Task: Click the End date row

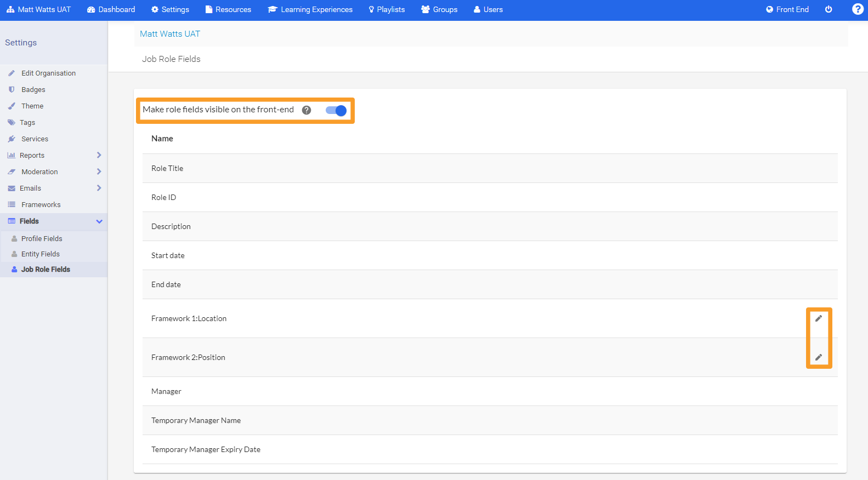Action: 490,284
